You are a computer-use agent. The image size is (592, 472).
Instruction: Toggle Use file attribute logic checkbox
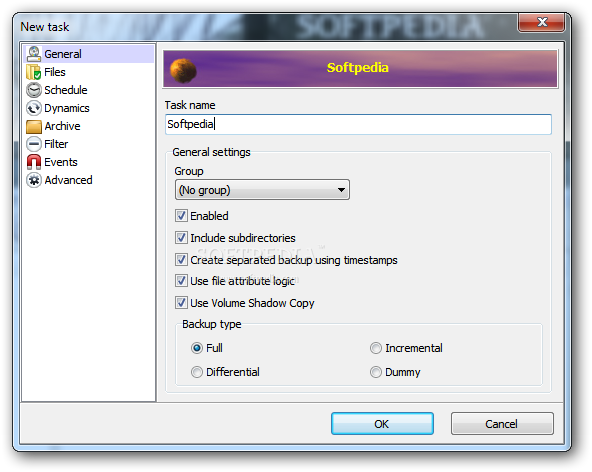(x=181, y=281)
